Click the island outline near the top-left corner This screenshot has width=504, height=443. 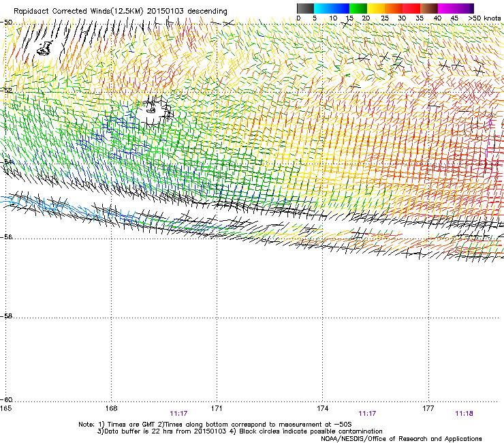(44, 48)
